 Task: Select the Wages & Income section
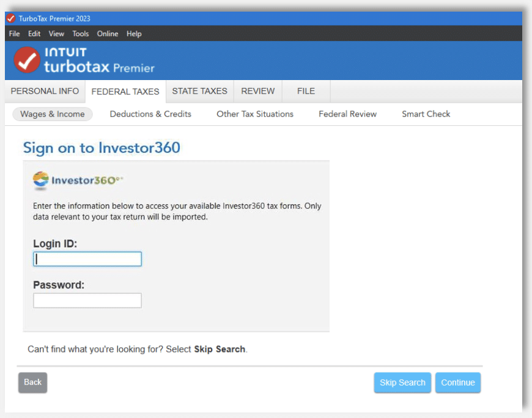[52, 114]
